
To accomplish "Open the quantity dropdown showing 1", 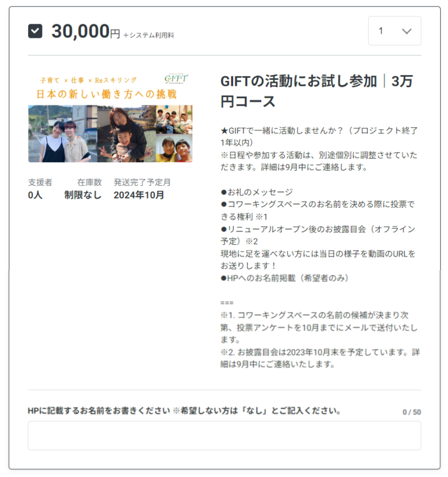I will [394, 31].
